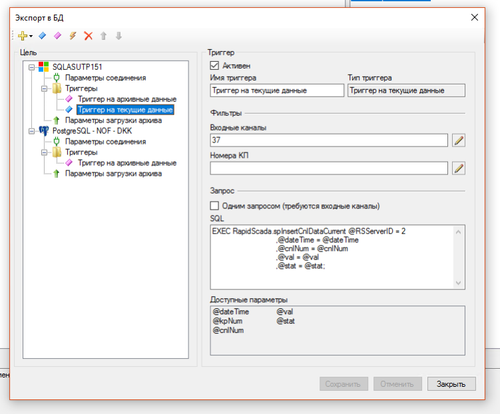The image size is (500, 414).
Task: Move selected item down arrow
Action: click(x=119, y=36)
